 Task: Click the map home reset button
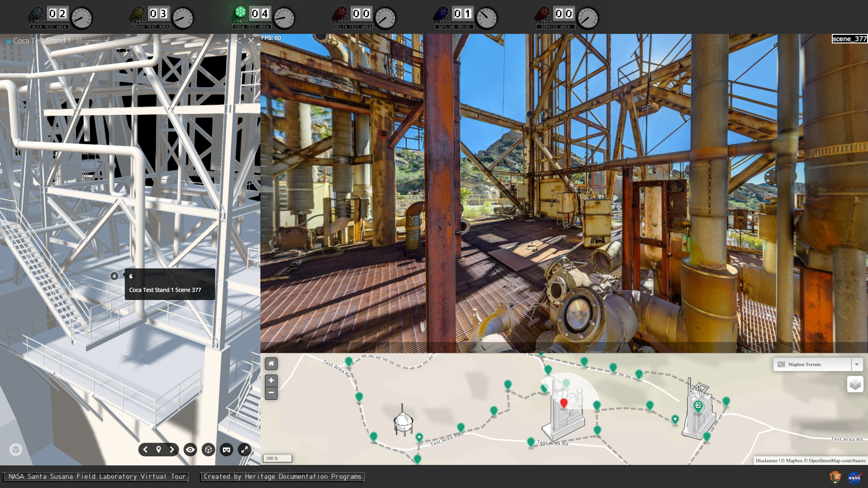pos(271,364)
